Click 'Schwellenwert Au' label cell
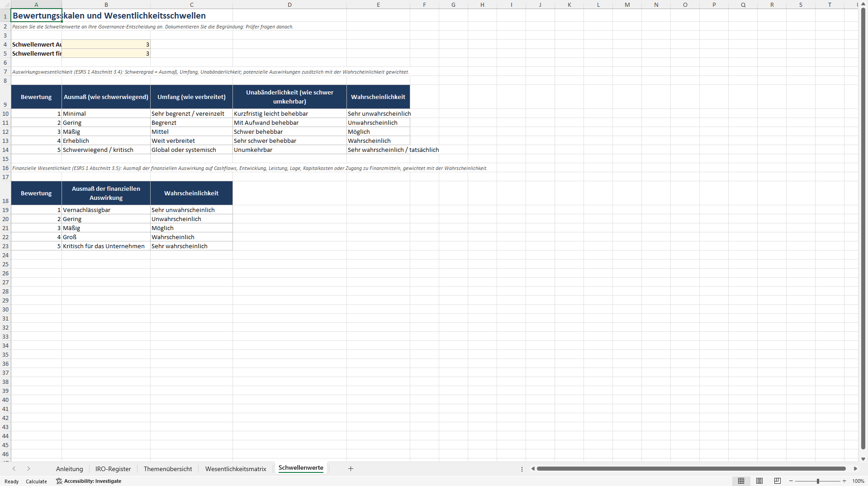Image resolution: width=868 pixels, height=486 pixels. [36, 44]
